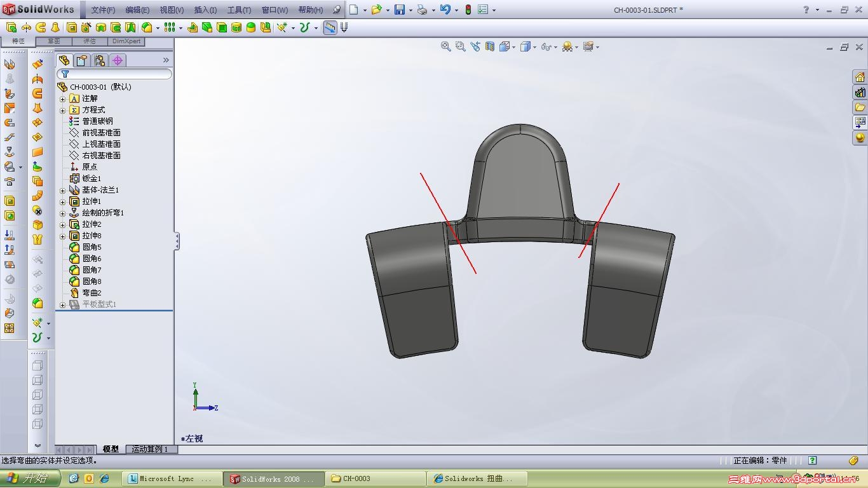
Task: Expand the 方程式 tree node
Action: (63, 110)
